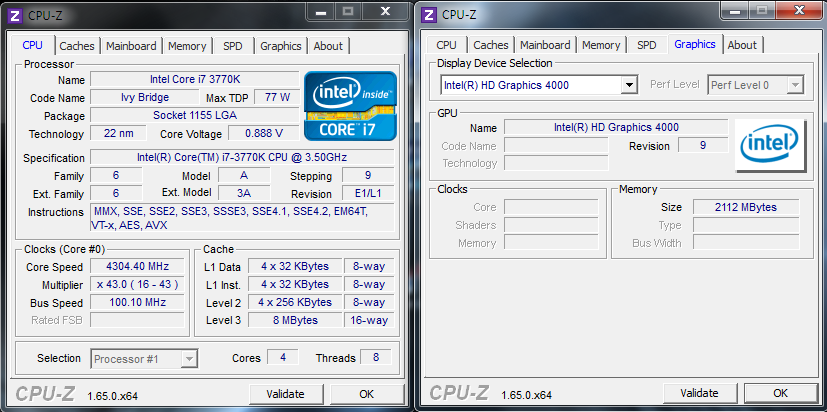Click the Core Voltage value 0.888 V
Image resolution: width=827 pixels, height=412 pixels.
click(264, 133)
